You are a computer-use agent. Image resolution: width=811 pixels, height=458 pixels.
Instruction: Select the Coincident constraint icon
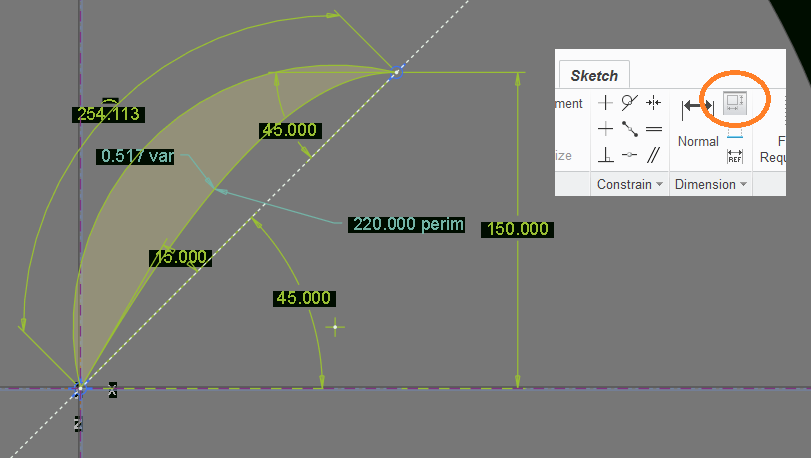pyautogui.click(x=629, y=155)
